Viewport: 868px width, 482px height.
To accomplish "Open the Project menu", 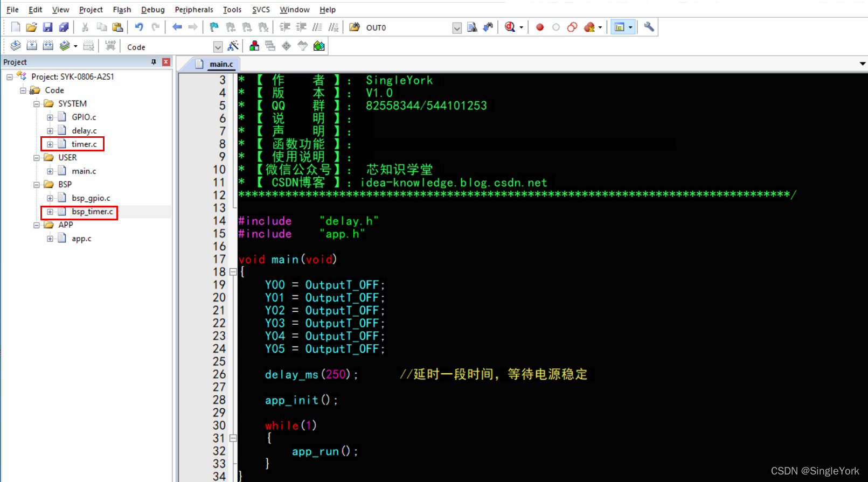I will coord(91,10).
